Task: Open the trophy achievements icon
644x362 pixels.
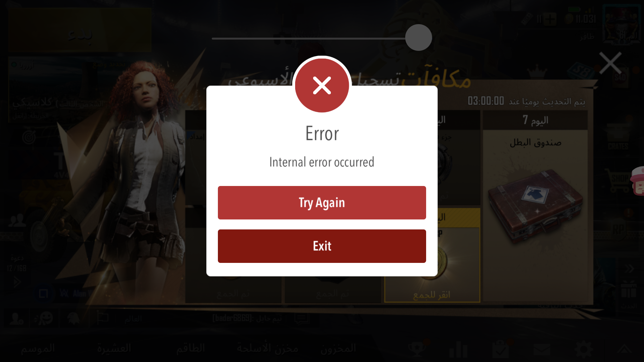Action: (x=417, y=349)
